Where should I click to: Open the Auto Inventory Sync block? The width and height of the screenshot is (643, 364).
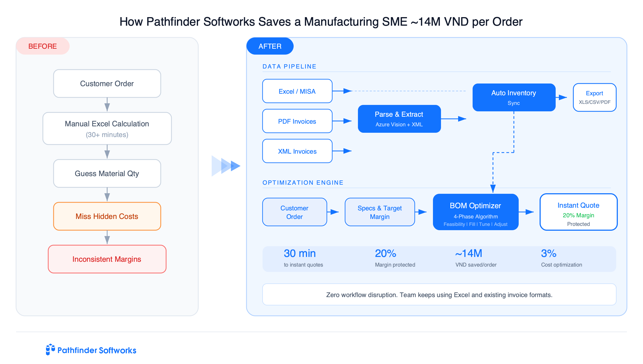click(x=513, y=97)
